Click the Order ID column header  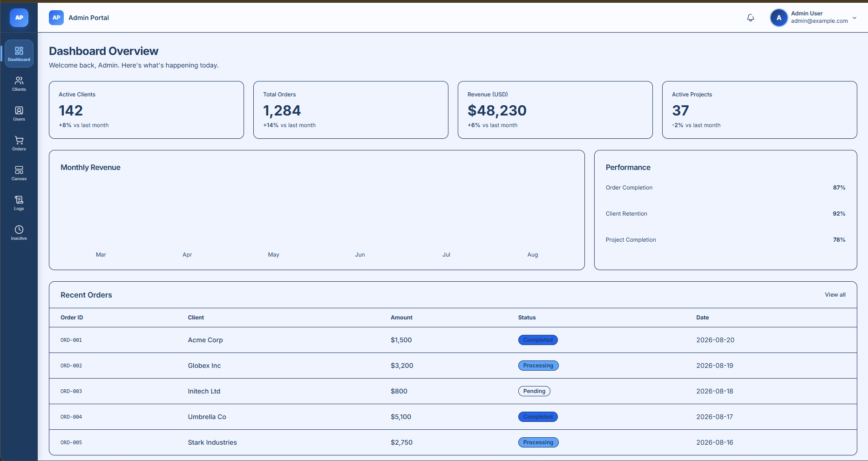click(x=72, y=318)
